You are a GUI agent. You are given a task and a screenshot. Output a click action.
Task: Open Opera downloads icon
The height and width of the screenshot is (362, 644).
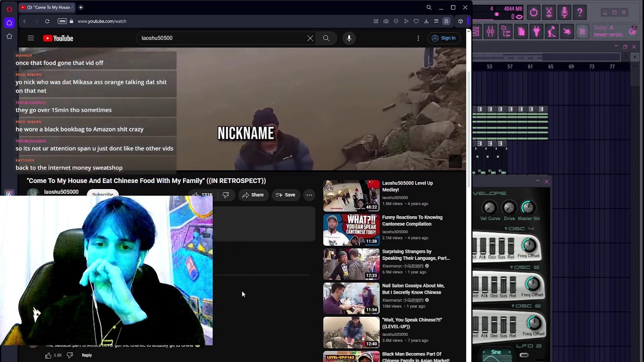point(426,21)
